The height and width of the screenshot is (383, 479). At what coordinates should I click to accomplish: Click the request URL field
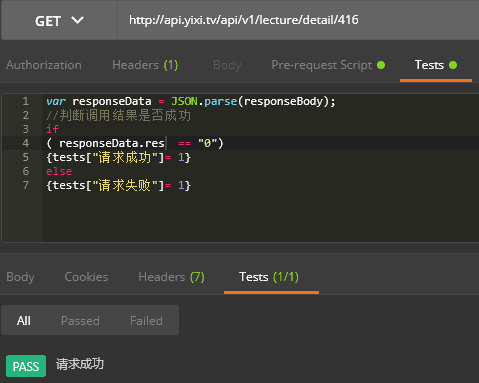298,20
